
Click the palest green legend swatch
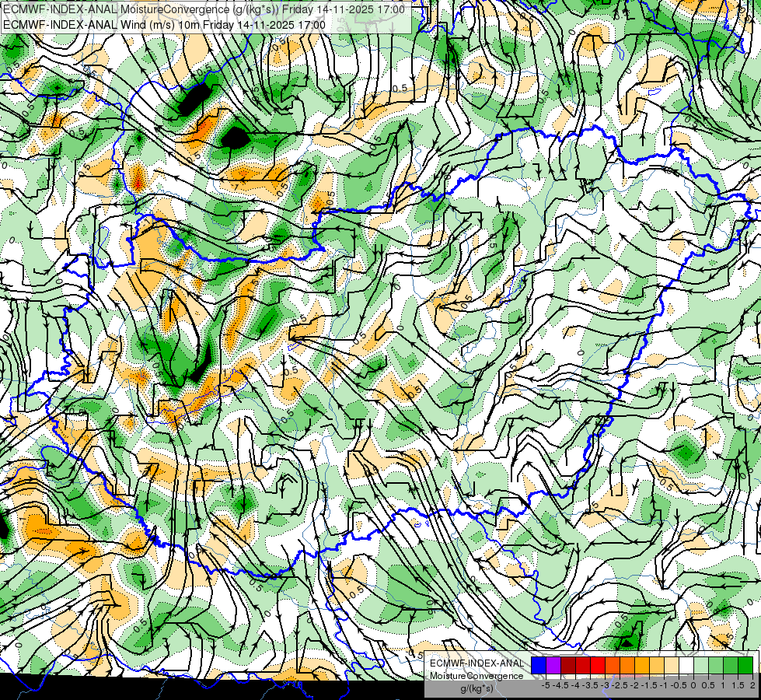click(701, 665)
